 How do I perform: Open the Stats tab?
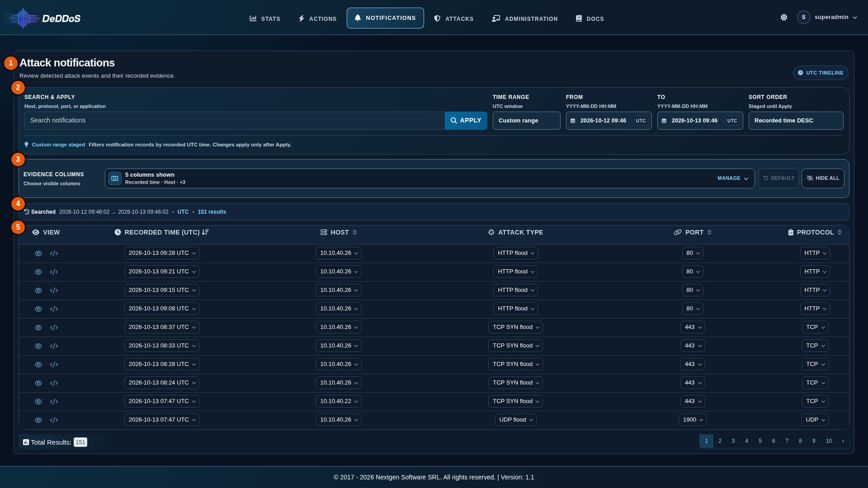265,19
